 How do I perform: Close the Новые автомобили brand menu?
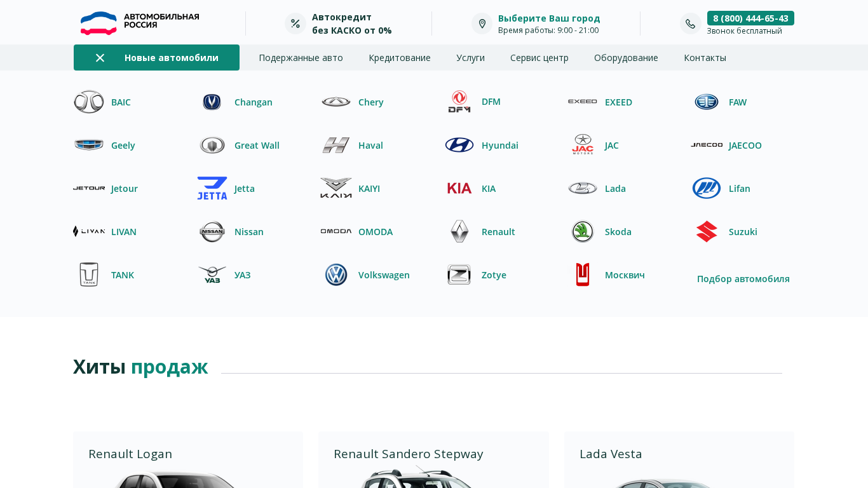(100, 58)
